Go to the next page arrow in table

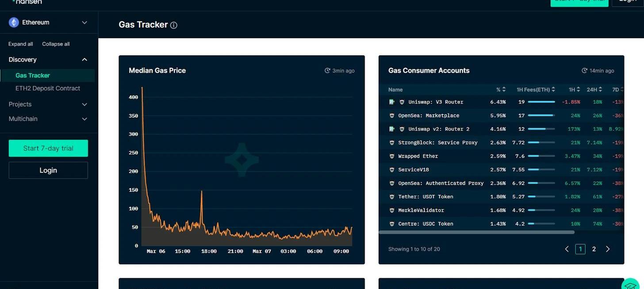608,249
